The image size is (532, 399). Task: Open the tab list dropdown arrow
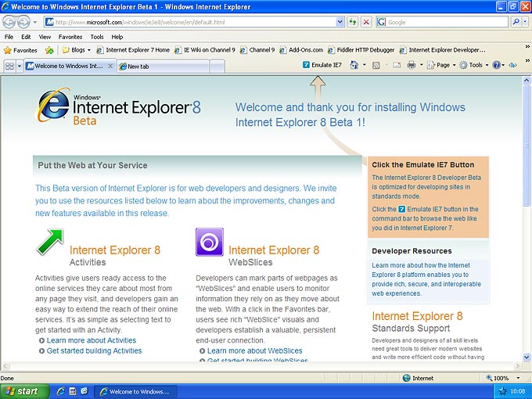click(x=20, y=66)
